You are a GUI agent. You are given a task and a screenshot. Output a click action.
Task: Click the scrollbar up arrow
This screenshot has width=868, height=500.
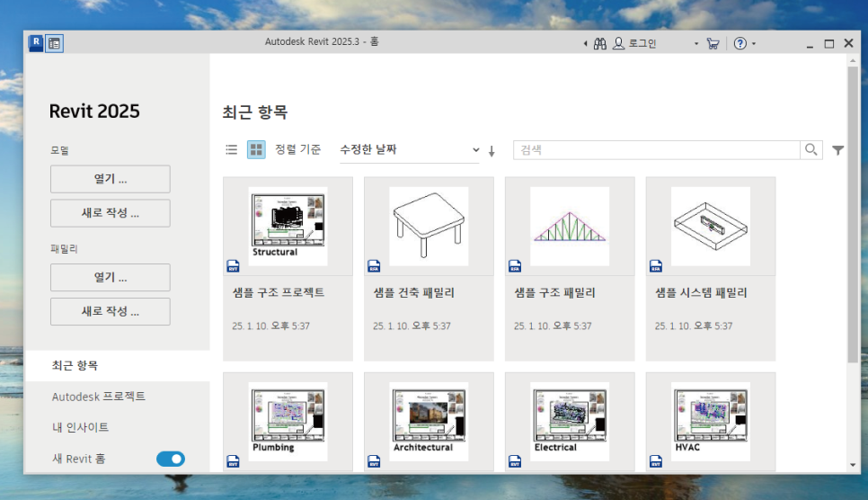click(x=853, y=60)
